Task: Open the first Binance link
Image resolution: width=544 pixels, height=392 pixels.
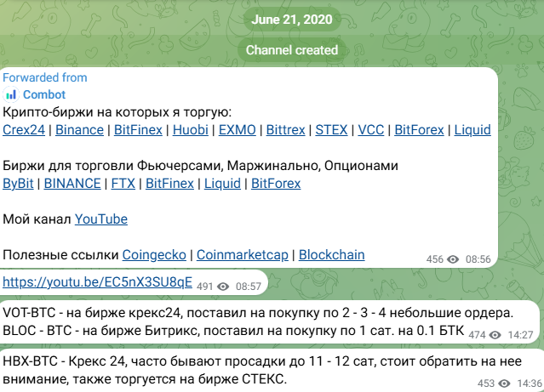Action: coord(79,130)
